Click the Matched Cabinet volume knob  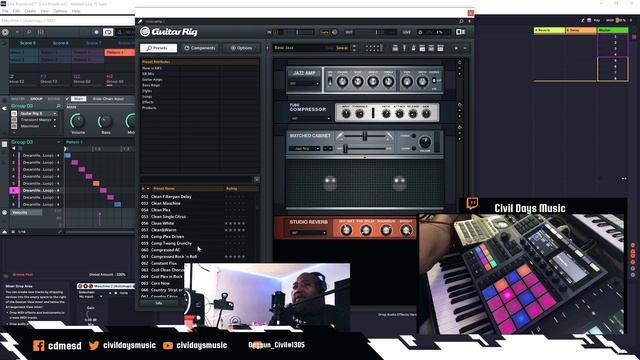(x=425, y=142)
